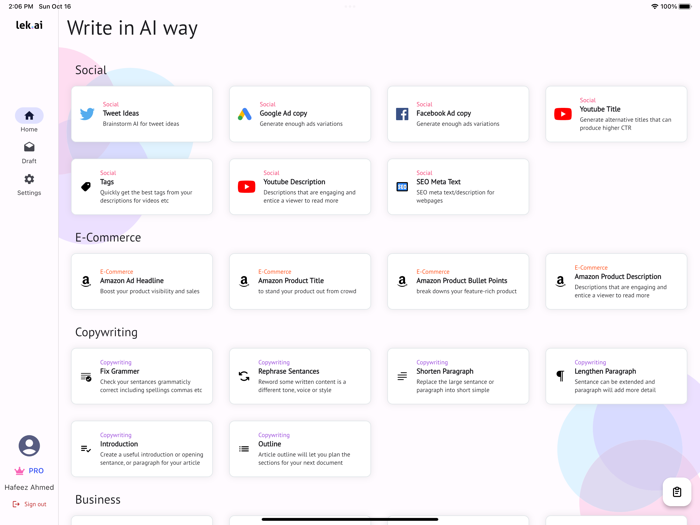Click the Settings label text

(x=29, y=192)
